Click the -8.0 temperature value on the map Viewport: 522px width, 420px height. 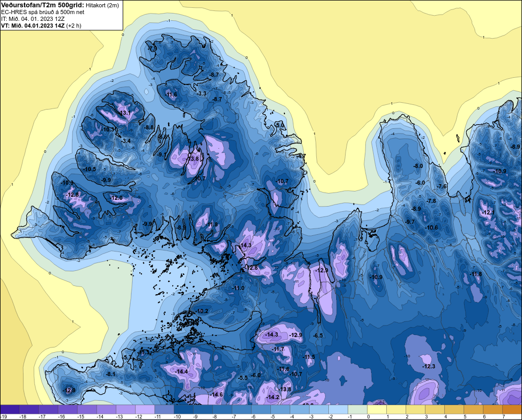(x=418, y=166)
